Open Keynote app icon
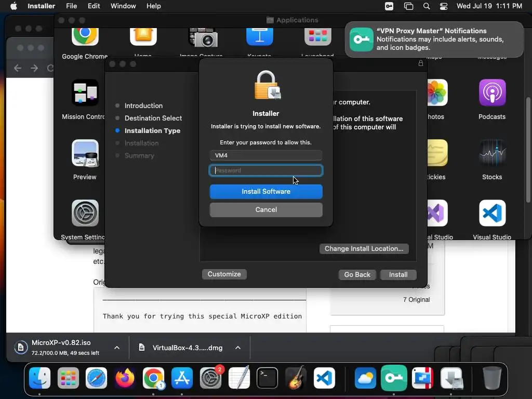 (260, 37)
